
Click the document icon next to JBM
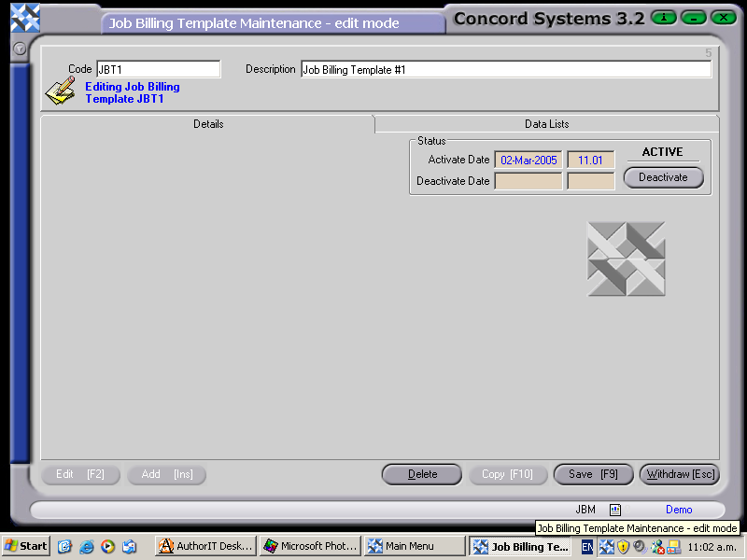click(x=614, y=510)
